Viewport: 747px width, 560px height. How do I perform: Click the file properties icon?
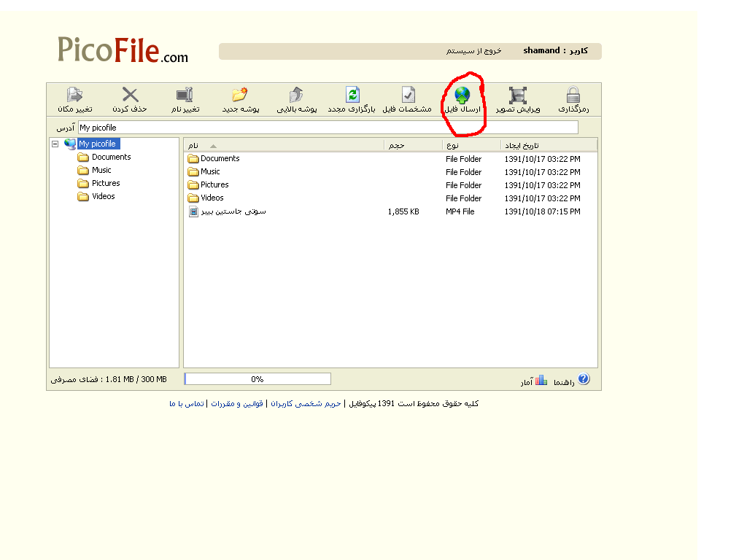[408, 95]
